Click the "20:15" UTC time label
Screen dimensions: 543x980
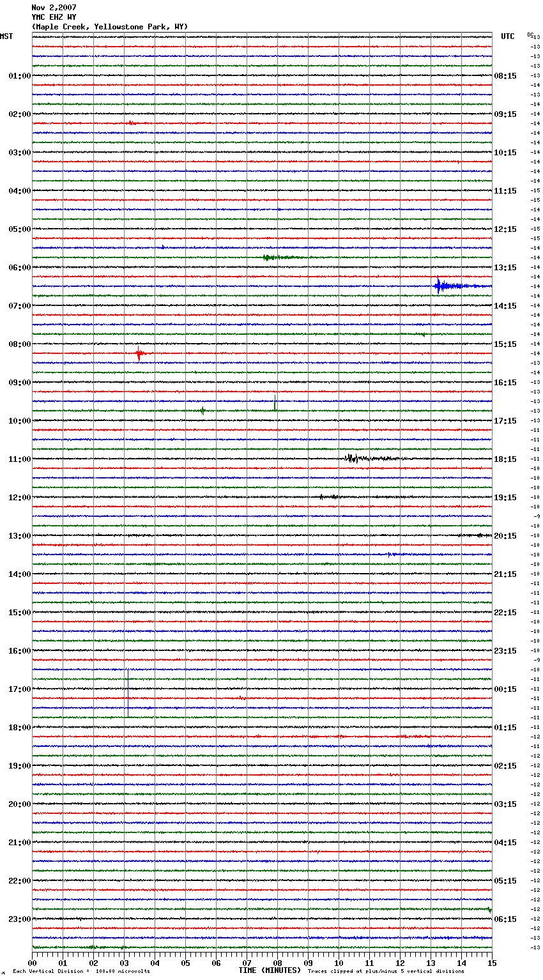coord(505,536)
